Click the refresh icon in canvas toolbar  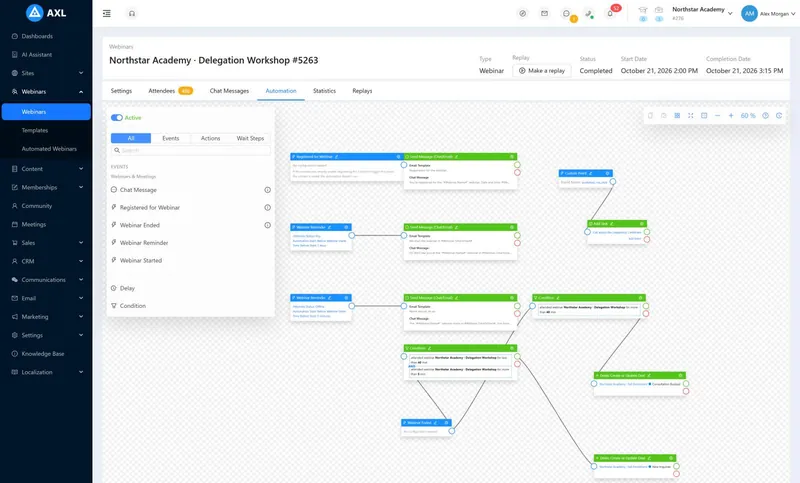[x=779, y=116]
